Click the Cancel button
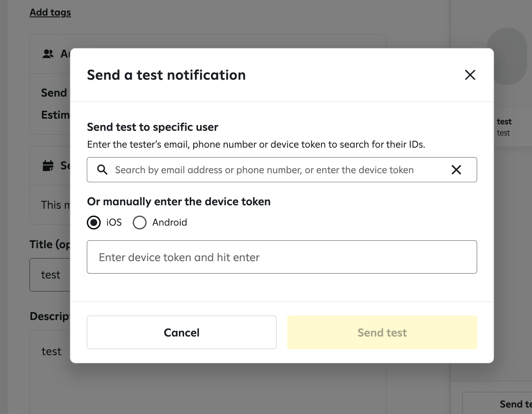The width and height of the screenshot is (532, 414). [x=182, y=333]
